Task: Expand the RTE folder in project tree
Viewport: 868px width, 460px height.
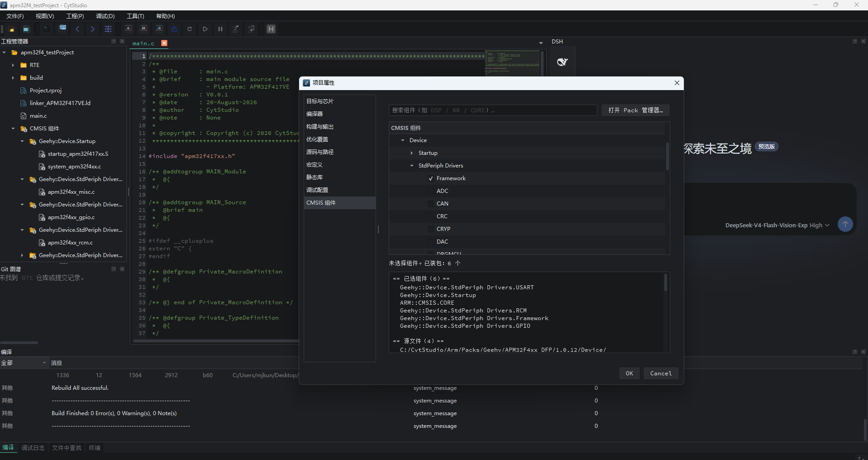Action: [x=13, y=65]
